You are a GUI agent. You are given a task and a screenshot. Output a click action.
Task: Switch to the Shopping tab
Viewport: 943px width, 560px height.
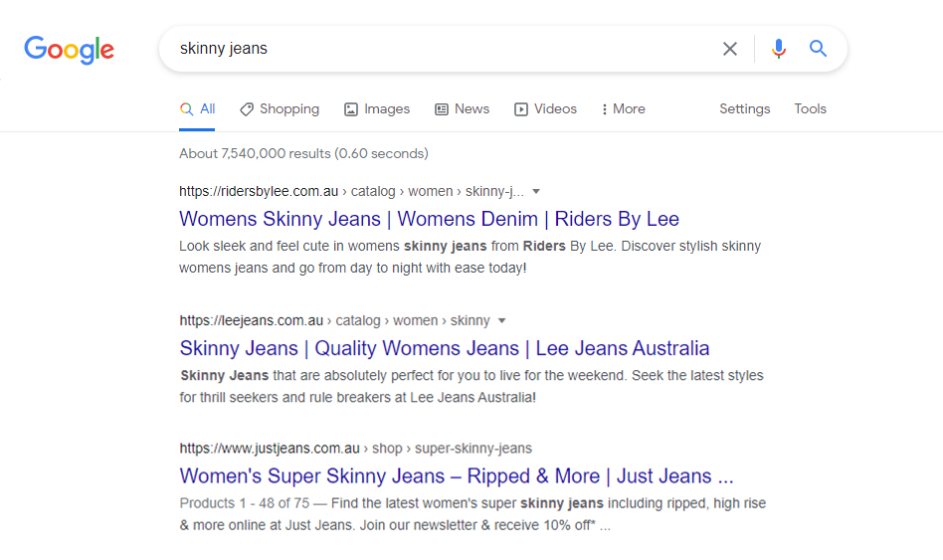[x=280, y=108]
